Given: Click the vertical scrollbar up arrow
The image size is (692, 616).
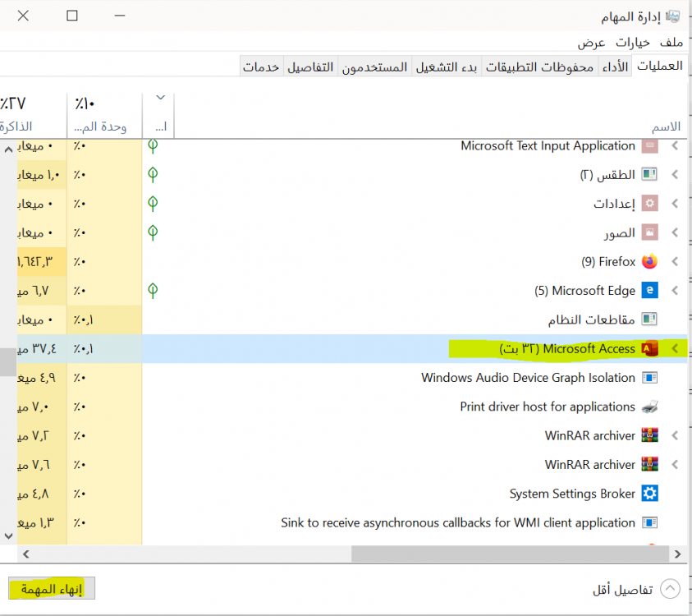Looking at the screenshot, I should click(8, 149).
